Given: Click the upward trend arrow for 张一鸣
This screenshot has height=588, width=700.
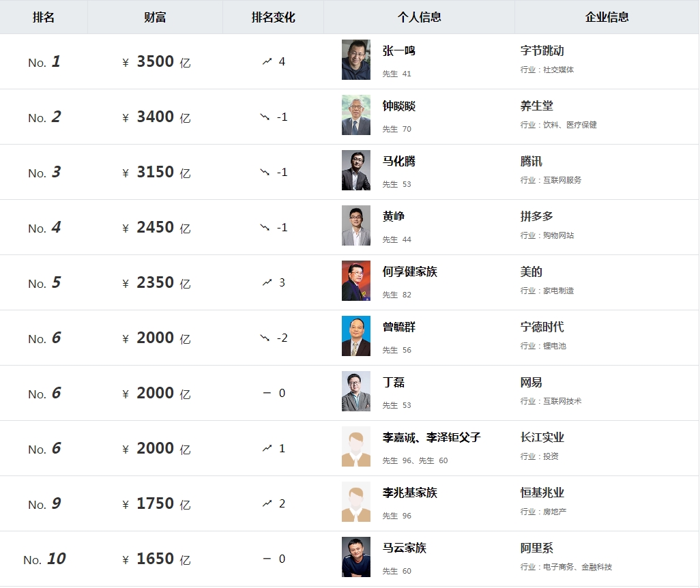Looking at the screenshot, I should [267, 61].
